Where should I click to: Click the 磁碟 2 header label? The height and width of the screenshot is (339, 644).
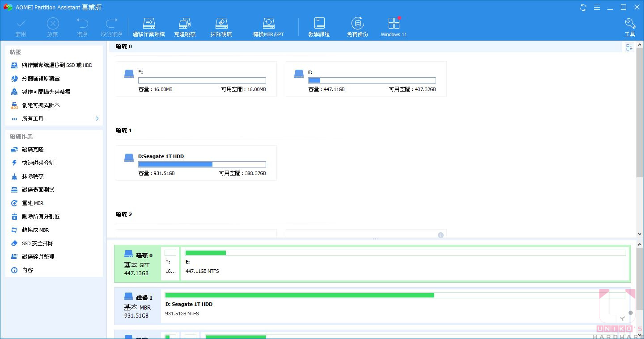pos(124,214)
